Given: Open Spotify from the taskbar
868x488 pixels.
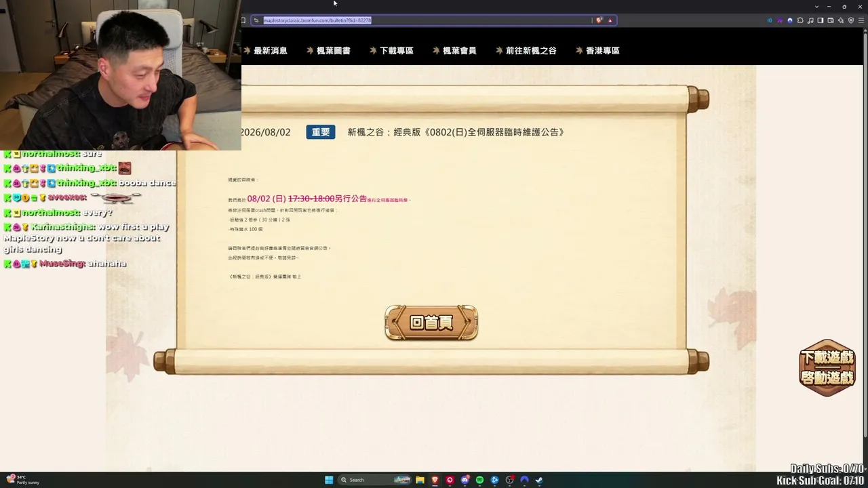Looking at the screenshot, I should [479, 480].
